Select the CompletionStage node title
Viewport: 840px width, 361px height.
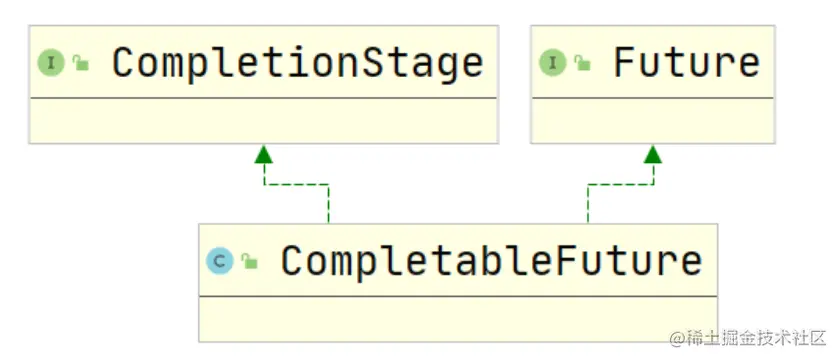pos(298,63)
